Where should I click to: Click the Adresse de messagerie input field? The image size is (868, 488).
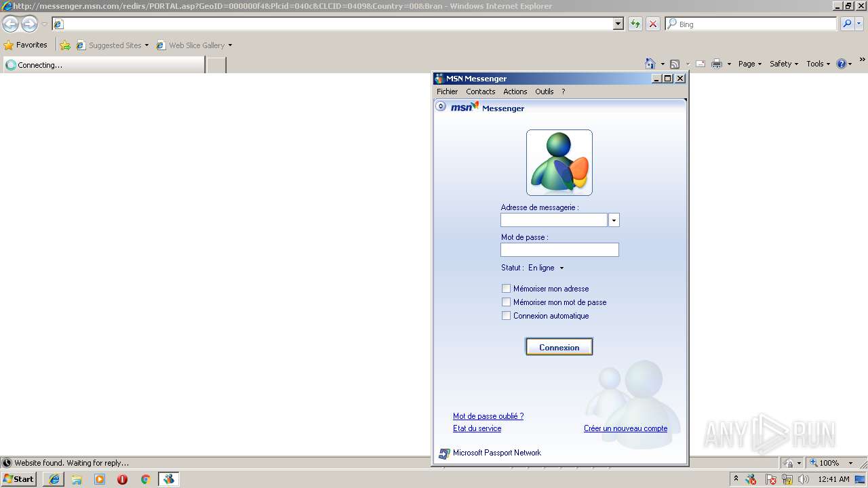point(554,220)
